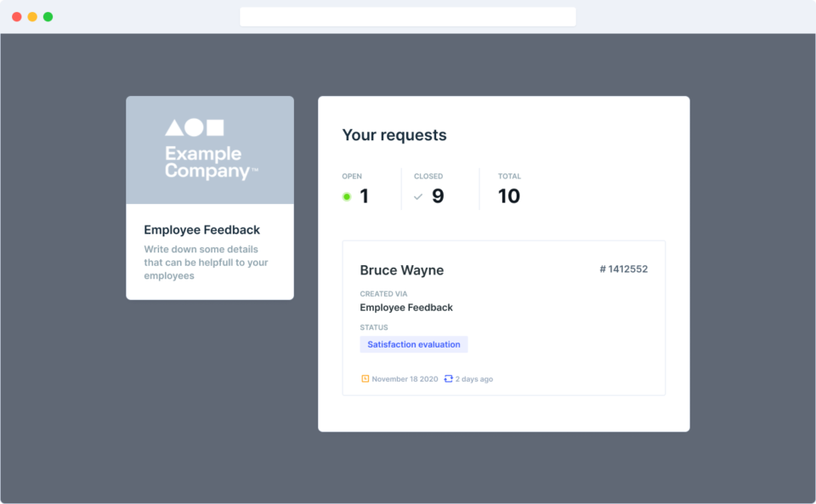Open the Example Company logo banner
Image resolution: width=816 pixels, height=504 pixels.
[x=210, y=150]
